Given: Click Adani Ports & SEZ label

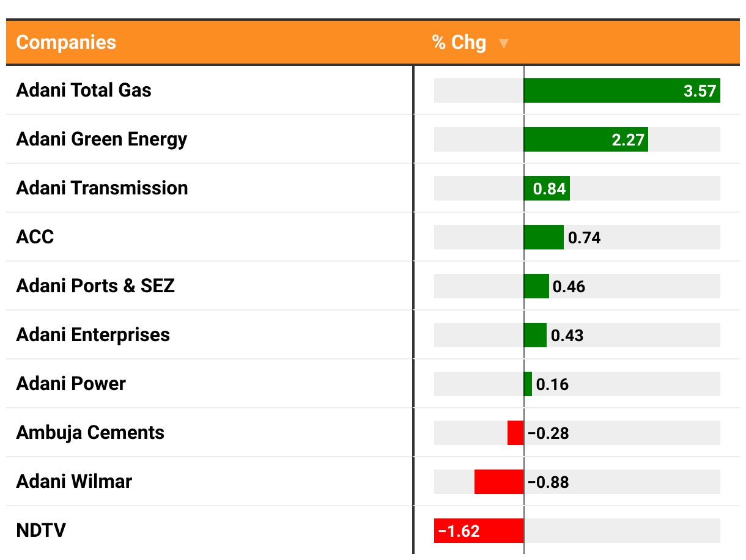Looking at the screenshot, I should [95, 286].
